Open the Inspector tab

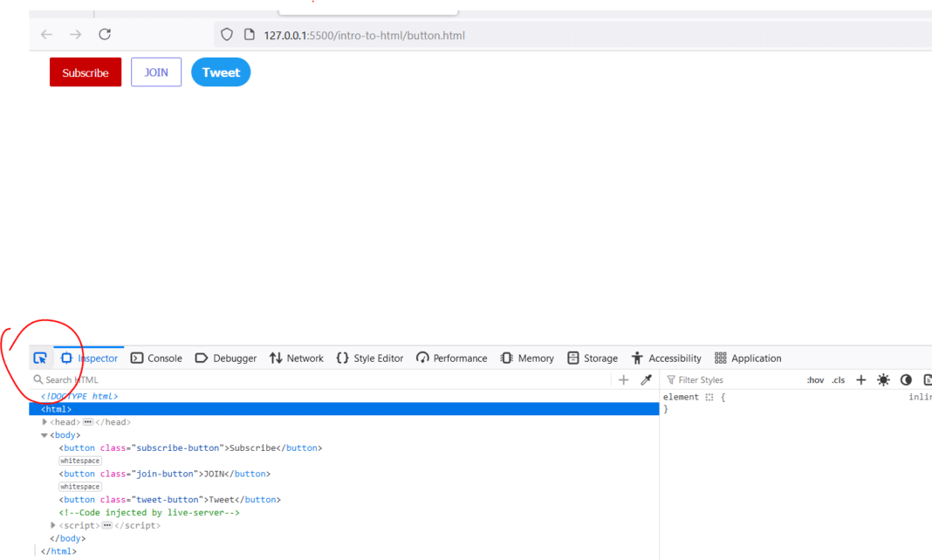pyautogui.click(x=89, y=359)
